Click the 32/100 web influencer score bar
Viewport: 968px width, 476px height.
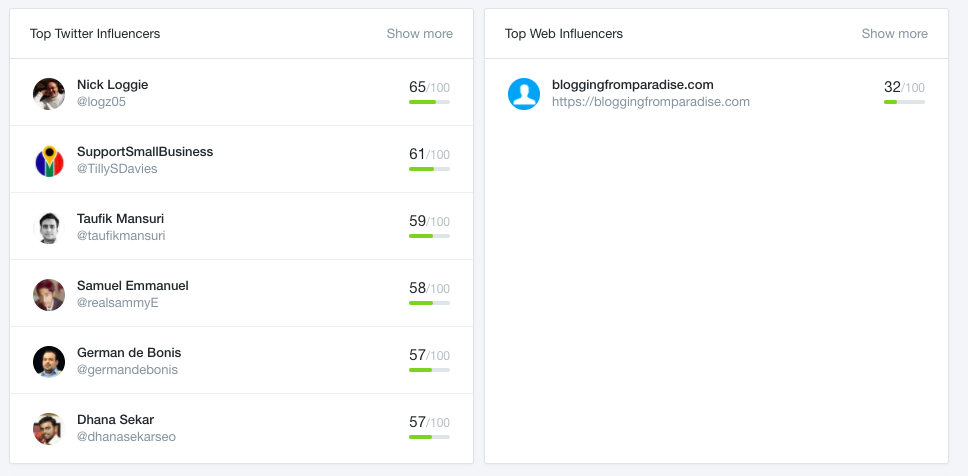tap(904, 102)
